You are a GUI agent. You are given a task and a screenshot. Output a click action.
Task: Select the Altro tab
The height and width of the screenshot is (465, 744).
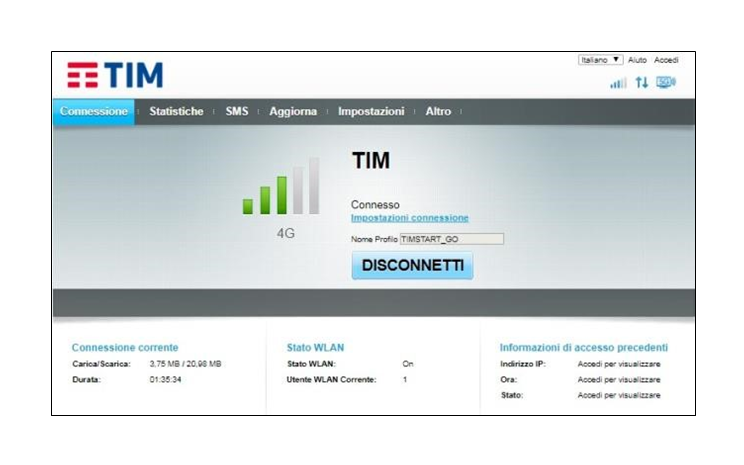pos(438,112)
